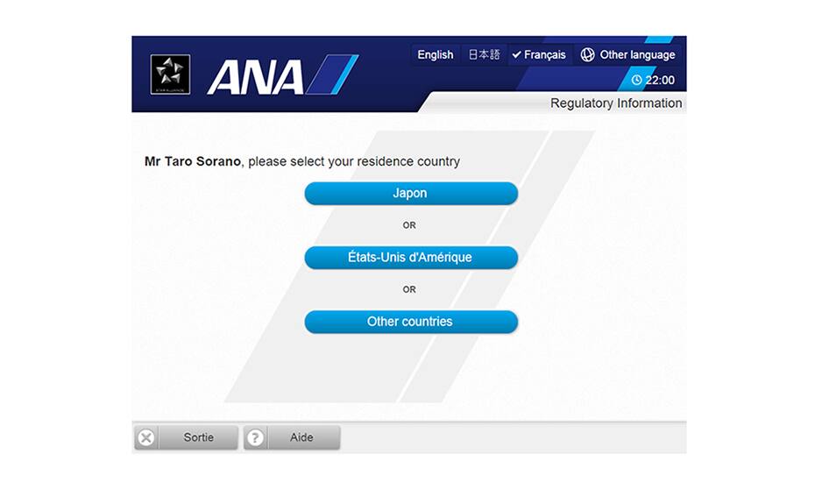
Task: Click the Regulatory Information header
Action: [615, 103]
